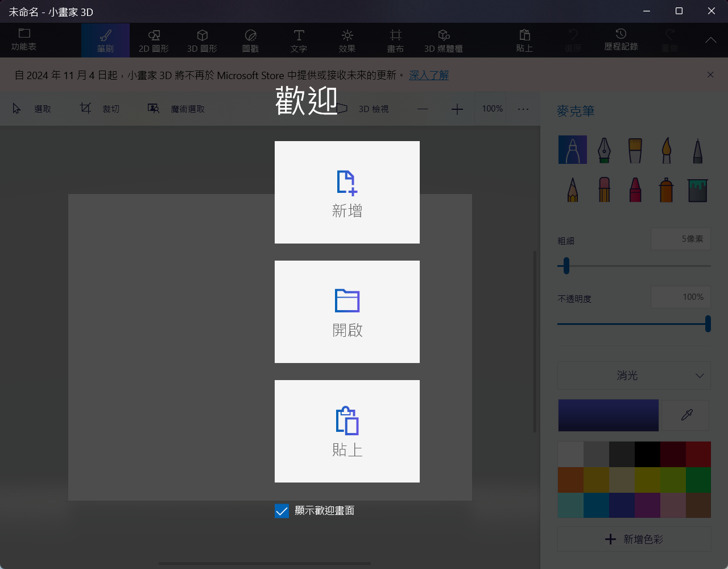
Task: Select the Crayon brush icon
Action: point(635,189)
